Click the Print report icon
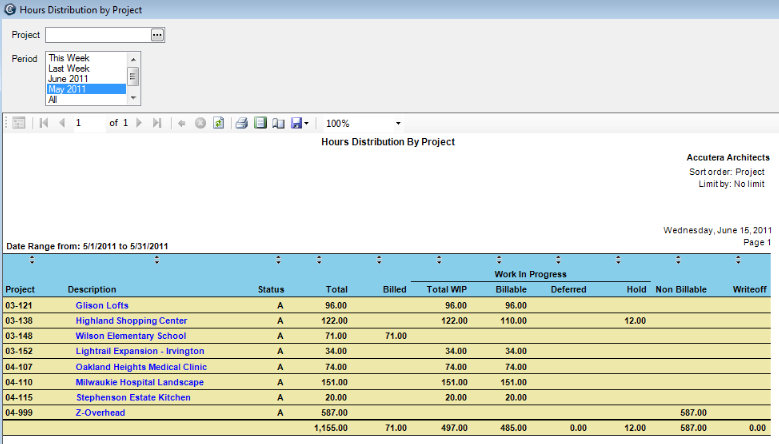 point(241,123)
